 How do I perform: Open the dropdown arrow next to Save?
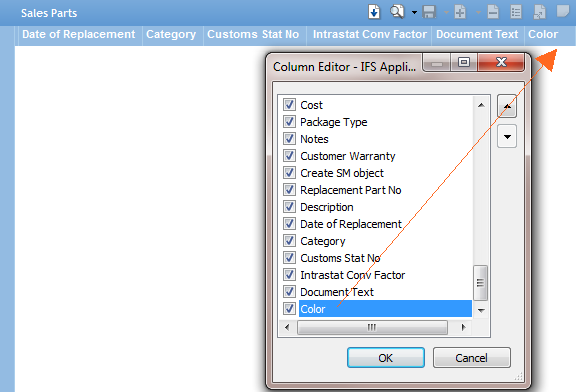click(x=446, y=12)
